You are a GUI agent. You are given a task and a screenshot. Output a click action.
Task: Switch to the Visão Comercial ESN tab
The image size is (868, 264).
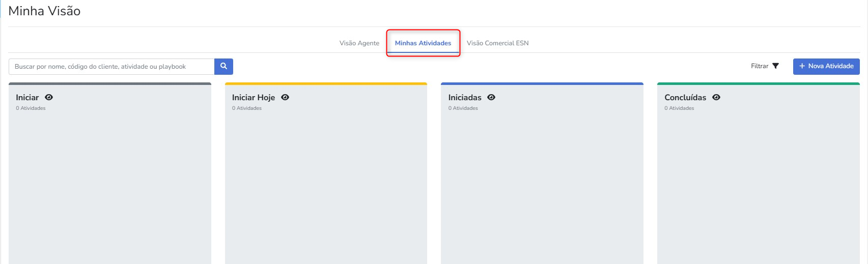point(497,43)
